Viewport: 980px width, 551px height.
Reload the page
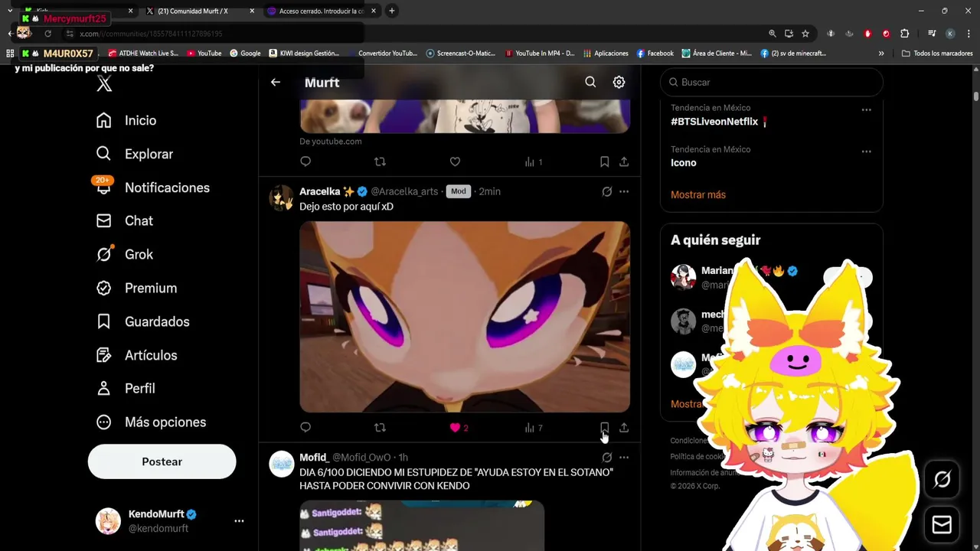(x=47, y=34)
